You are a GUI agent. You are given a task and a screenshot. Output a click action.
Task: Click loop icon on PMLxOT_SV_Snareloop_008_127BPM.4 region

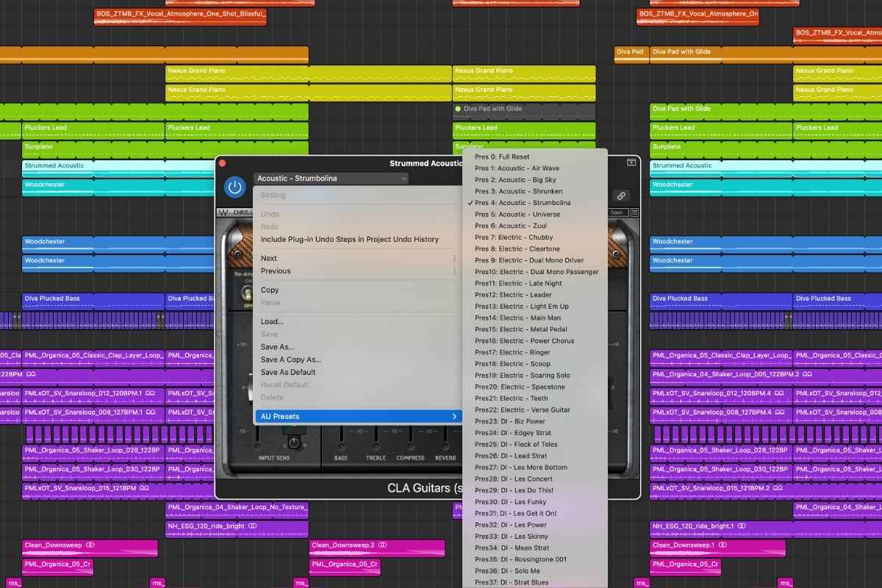tap(781, 412)
